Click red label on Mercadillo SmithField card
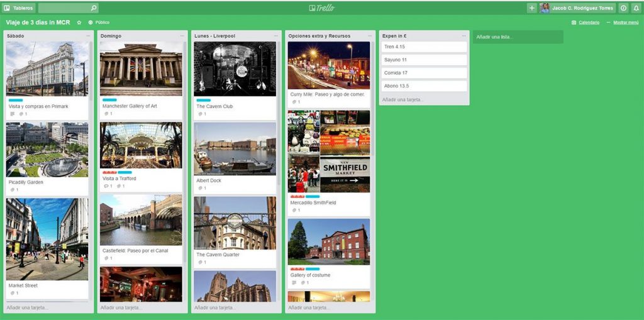The width and height of the screenshot is (644, 320). [x=297, y=197]
